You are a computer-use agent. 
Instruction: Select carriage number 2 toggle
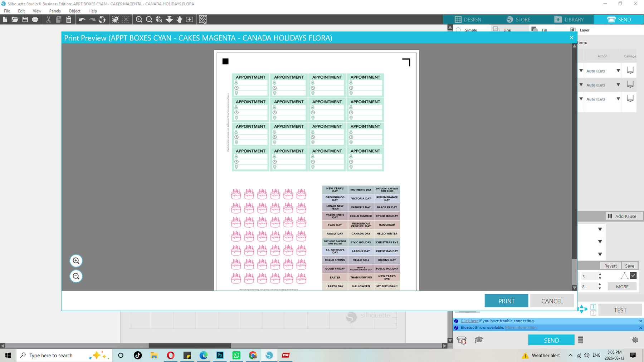pyautogui.click(x=593, y=313)
